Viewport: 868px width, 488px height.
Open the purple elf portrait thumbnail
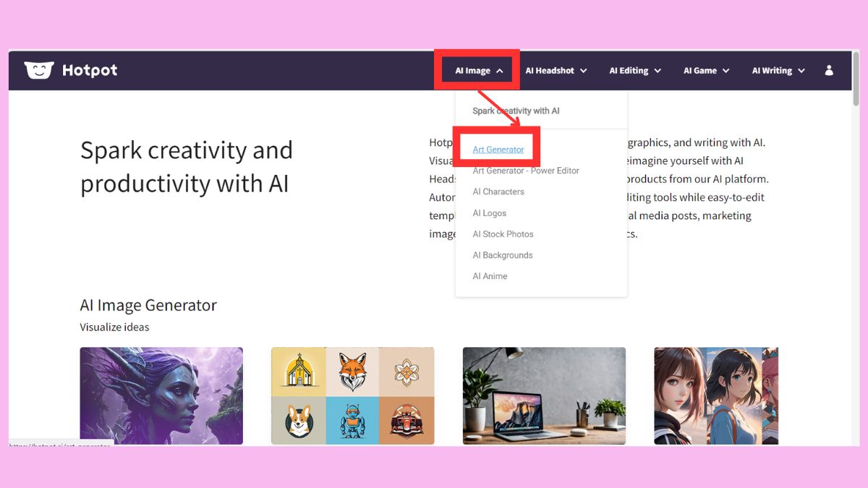click(x=161, y=395)
